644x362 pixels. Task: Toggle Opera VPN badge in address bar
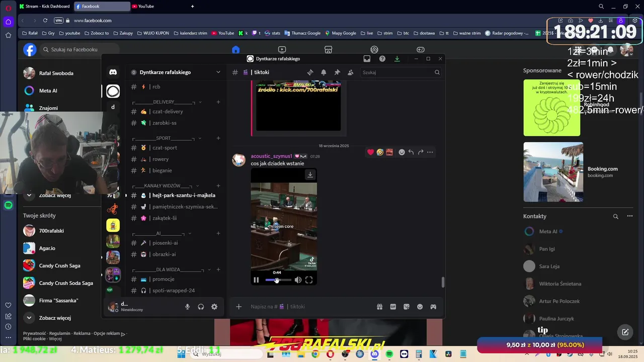(x=59, y=21)
